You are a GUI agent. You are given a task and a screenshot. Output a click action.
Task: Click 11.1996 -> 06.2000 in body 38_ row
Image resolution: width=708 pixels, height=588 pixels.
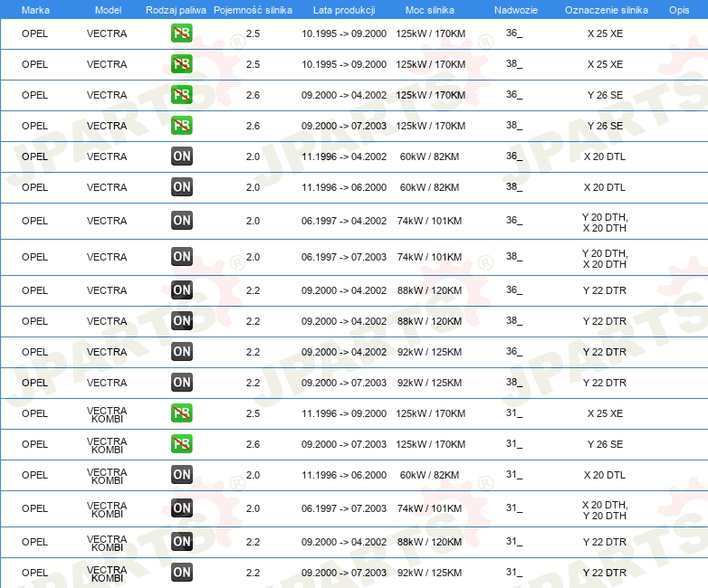(344, 187)
